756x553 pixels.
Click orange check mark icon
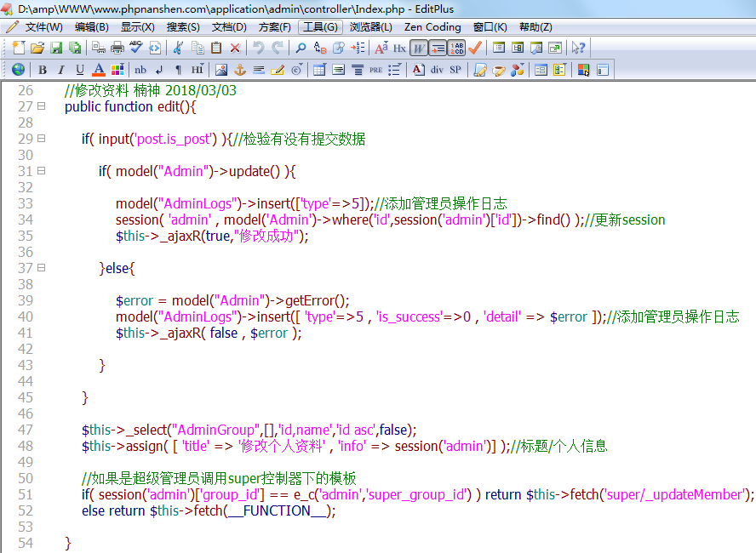475,48
